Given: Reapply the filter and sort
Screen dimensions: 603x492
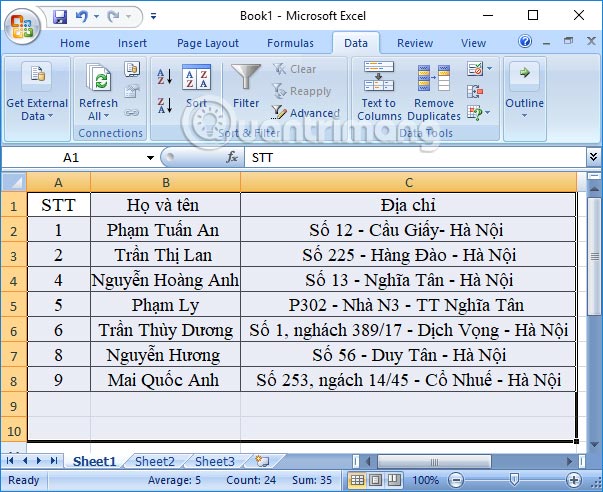Looking at the screenshot, I should 302,91.
